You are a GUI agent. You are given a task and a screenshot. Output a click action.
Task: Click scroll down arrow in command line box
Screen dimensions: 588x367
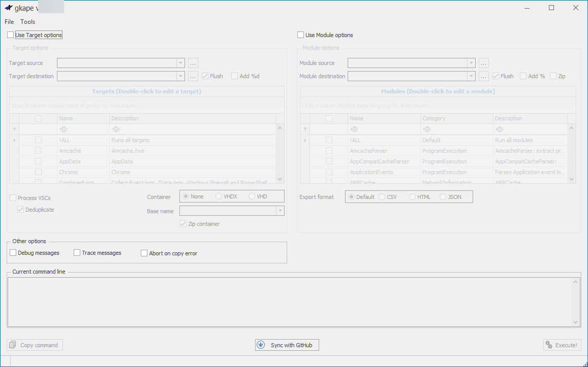tap(576, 322)
